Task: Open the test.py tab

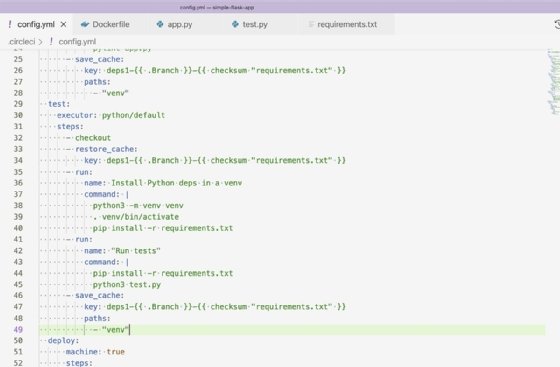Action: point(255,24)
